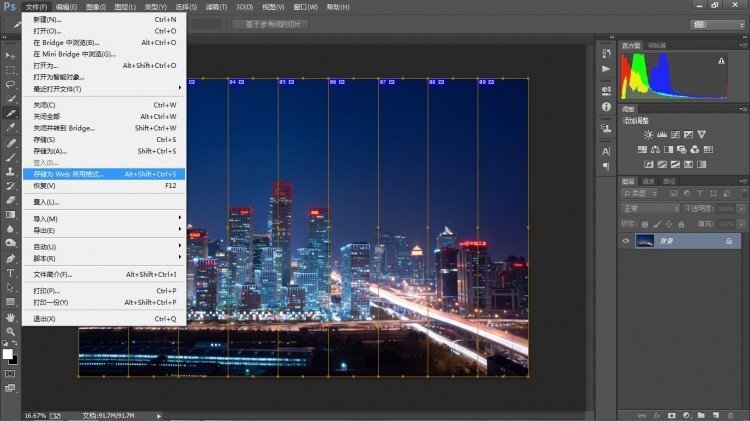Switch to the 通道 tab

tap(649, 181)
